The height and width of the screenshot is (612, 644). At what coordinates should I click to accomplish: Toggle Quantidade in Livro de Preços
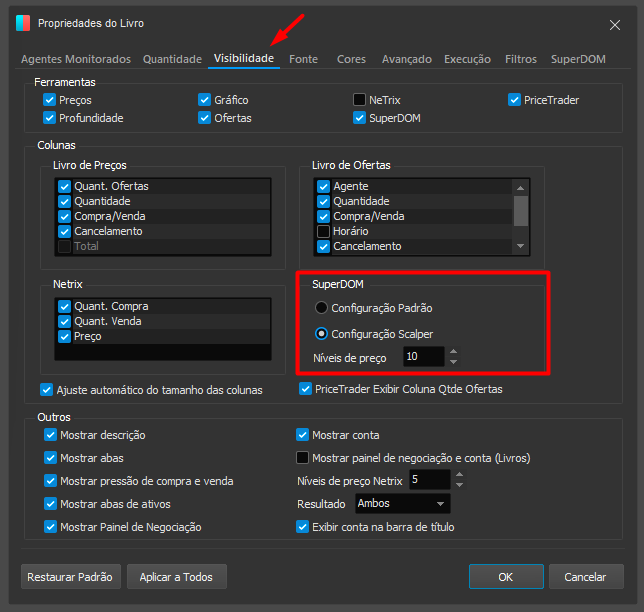click(x=64, y=201)
